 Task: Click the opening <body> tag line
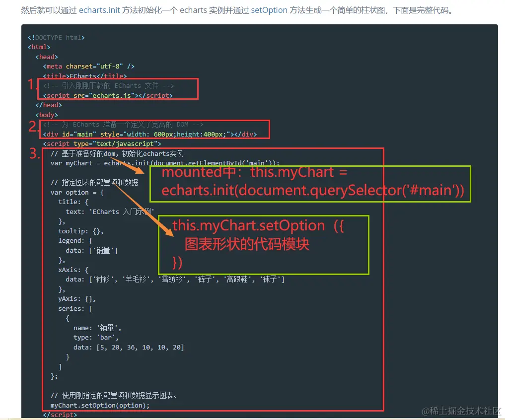coord(47,115)
